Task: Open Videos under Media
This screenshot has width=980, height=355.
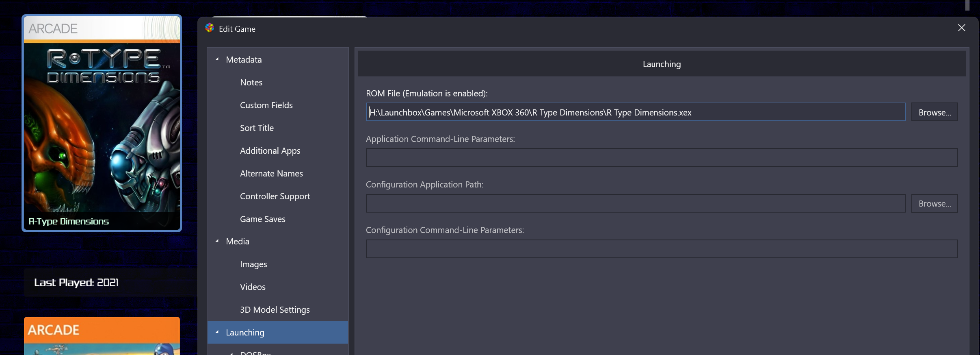Action: click(x=253, y=287)
